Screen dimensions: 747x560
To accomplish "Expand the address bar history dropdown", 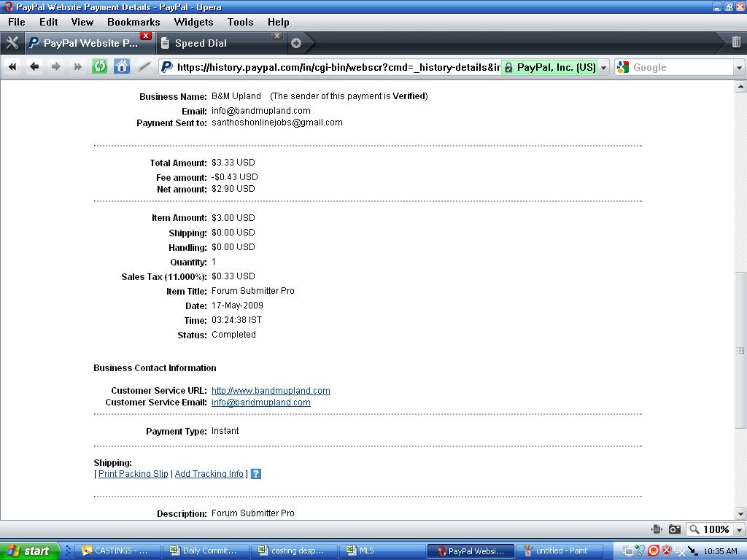I will (603, 68).
